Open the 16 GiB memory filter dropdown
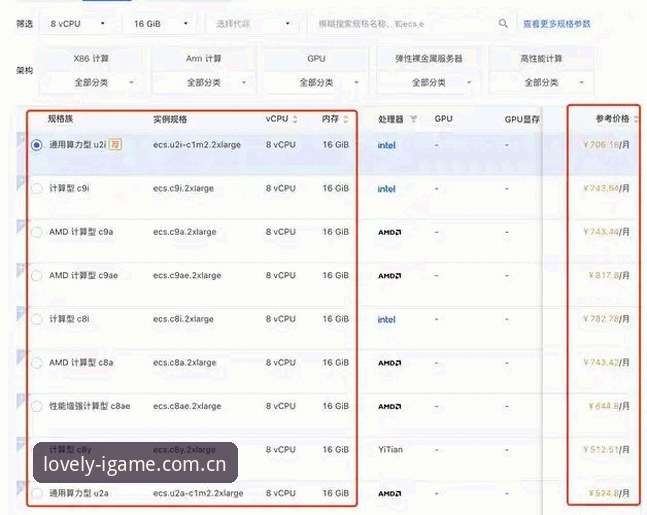The image size is (647, 515). pyautogui.click(x=160, y=24)
